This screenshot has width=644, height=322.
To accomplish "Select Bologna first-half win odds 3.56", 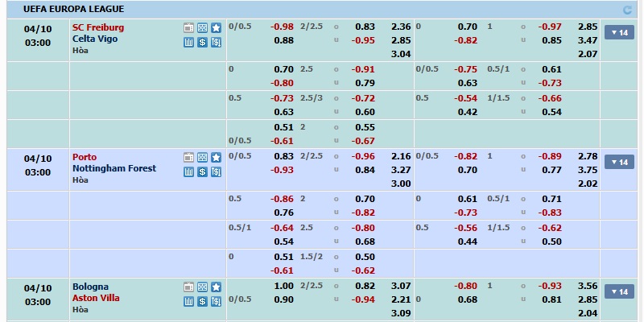I will 588,286.
